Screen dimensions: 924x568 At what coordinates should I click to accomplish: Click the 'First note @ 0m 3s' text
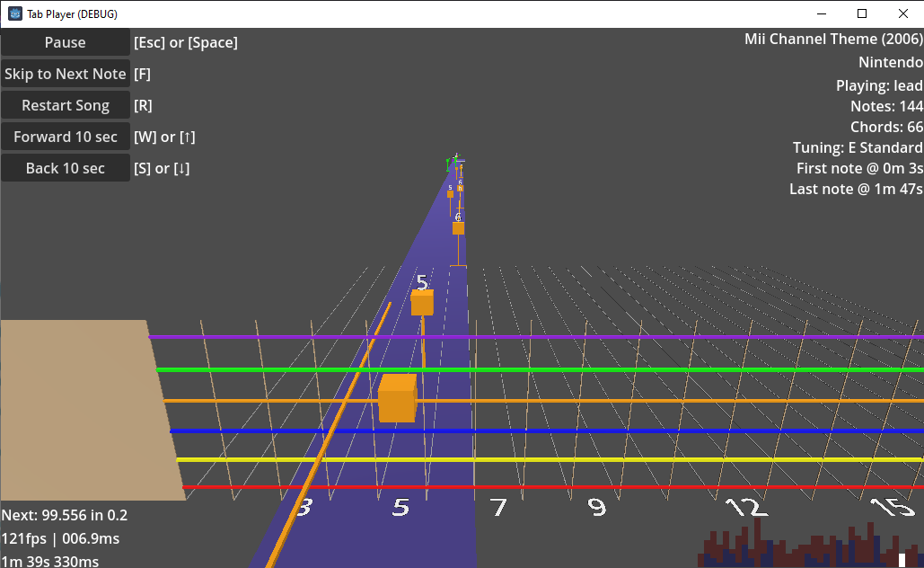click(x=859, y=168)
